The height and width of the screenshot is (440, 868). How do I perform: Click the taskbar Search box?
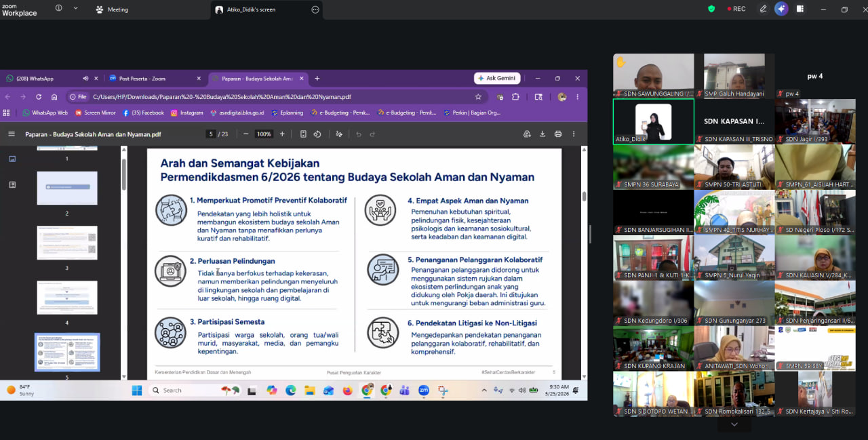196,390
